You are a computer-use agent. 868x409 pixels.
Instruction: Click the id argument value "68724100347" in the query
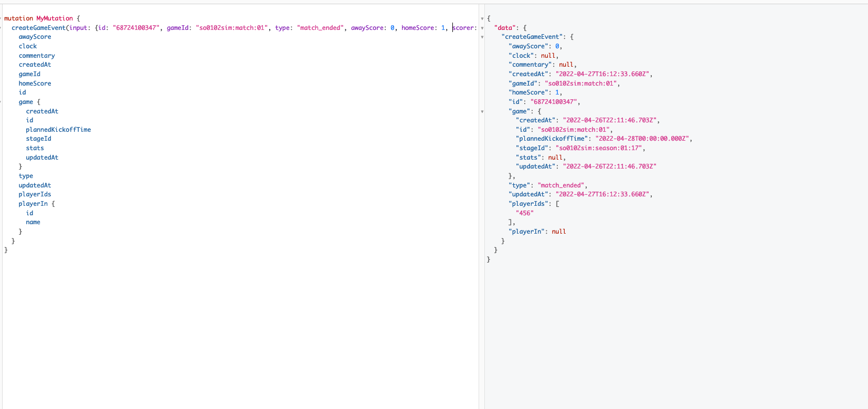(136, 28)
